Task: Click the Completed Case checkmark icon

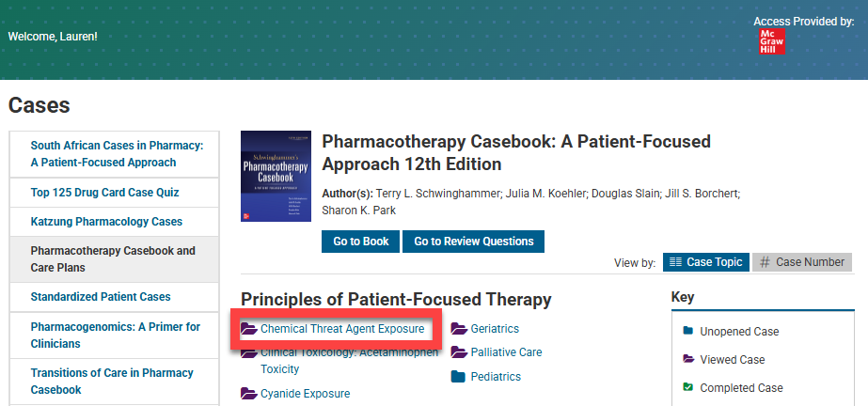Action: pos(688,387)
